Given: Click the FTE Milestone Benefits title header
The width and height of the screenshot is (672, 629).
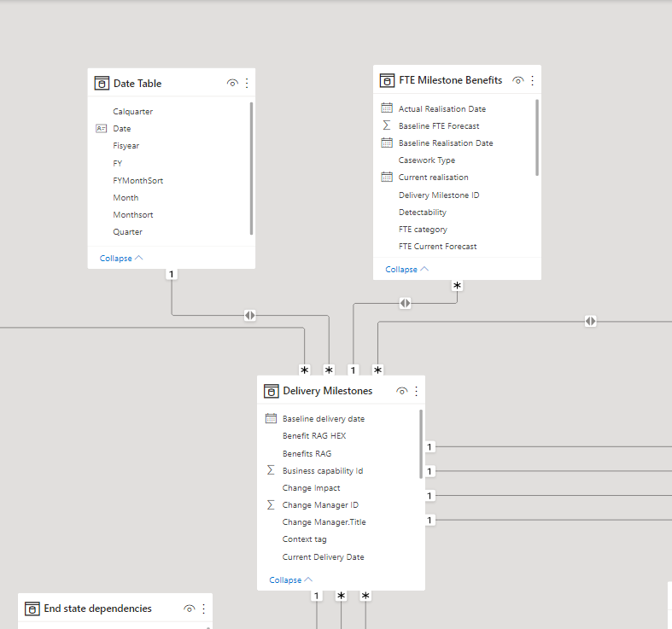Looking at the screenshot, I should click(x=451, y=80).
